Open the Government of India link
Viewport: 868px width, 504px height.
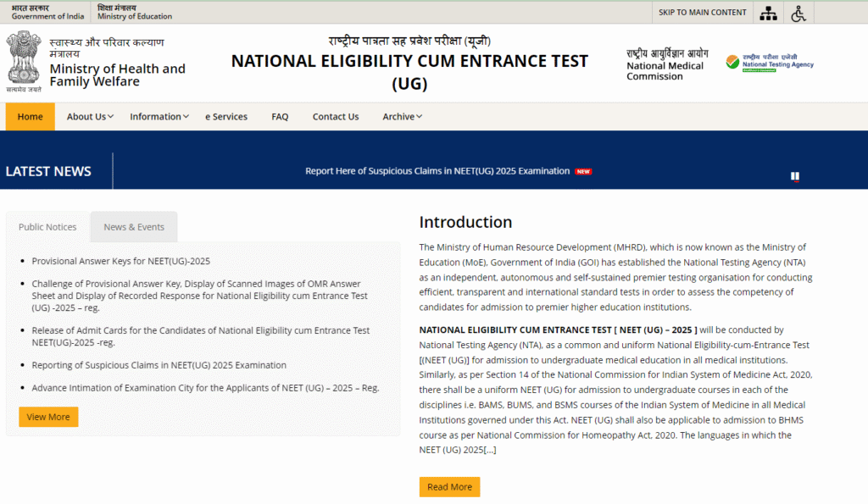pos(47,12)
